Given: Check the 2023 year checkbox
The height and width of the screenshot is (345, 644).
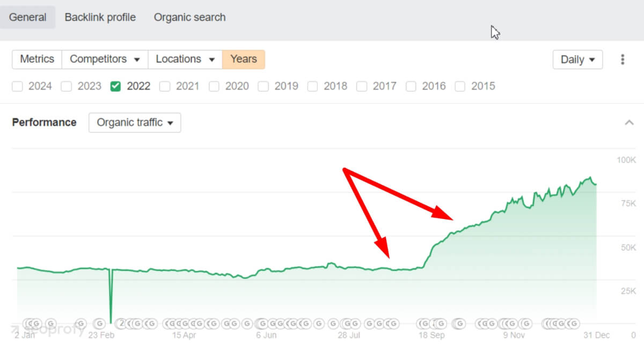Looking at the screenshot, I should pyautogui.click(x=67, y=86).
